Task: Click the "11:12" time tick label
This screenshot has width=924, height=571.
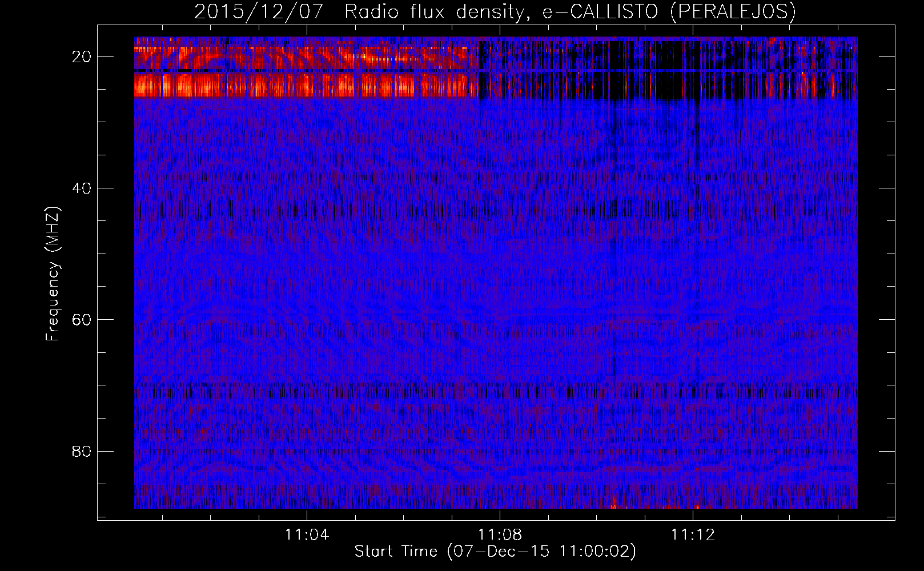Action: click(x=693, y=534)
